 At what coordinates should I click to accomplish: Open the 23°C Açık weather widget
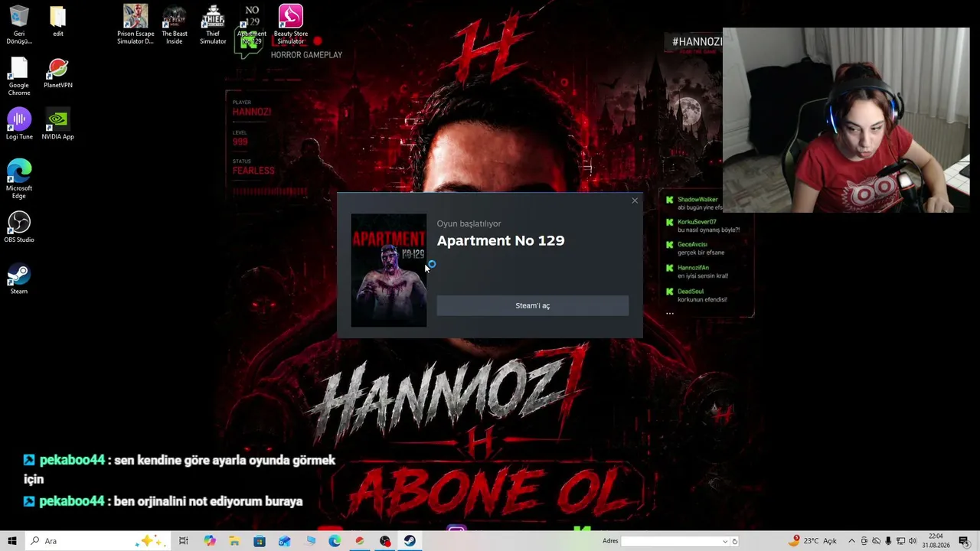coord(813,541)
